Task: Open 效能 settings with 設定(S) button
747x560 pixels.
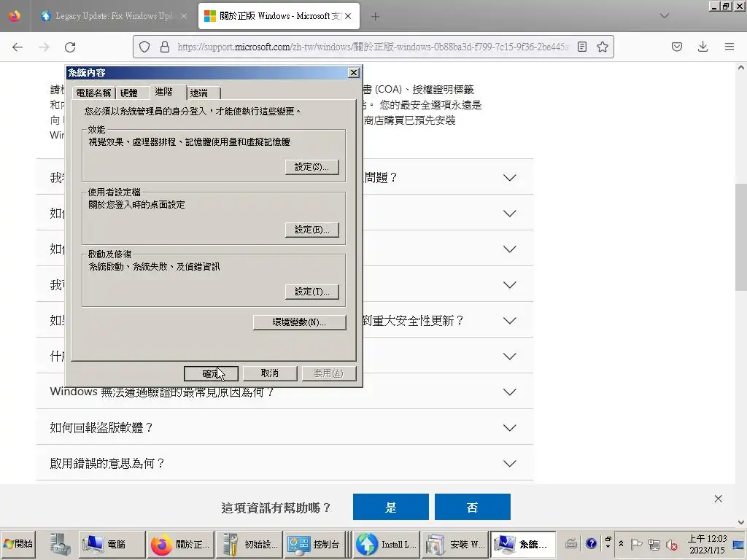Action: pyautogui.click(x=312, y=167)
